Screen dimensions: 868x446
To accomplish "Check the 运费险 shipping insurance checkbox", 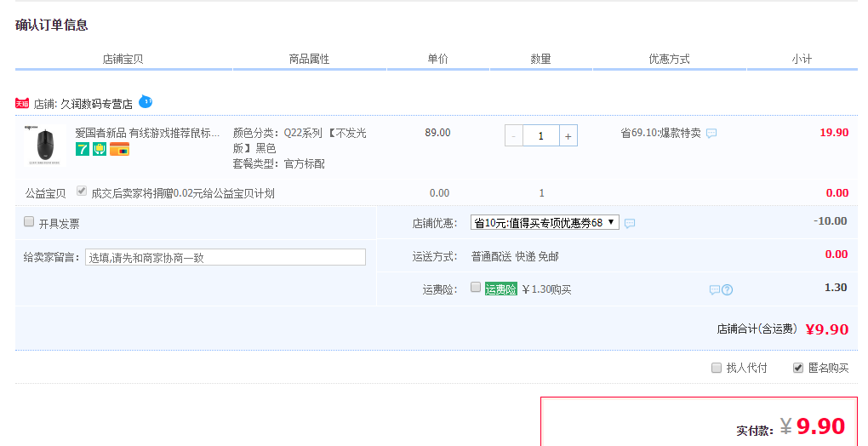I will [x=476, y=287].
